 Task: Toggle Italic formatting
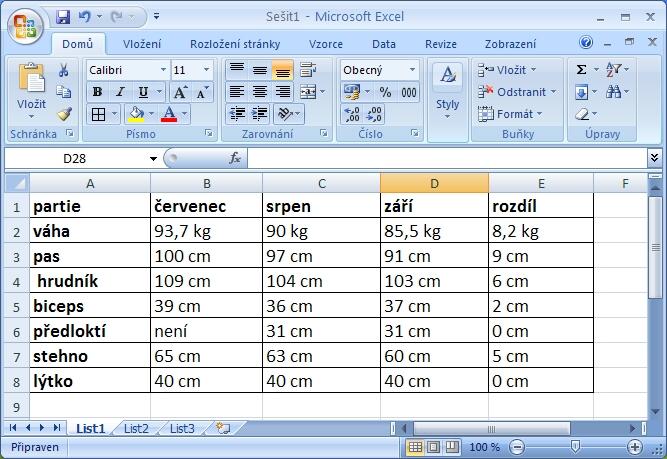[120, 92]
